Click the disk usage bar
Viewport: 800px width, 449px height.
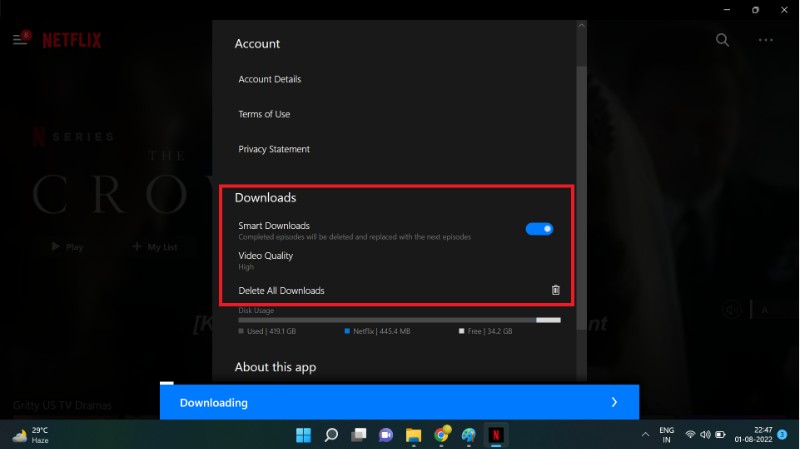tap(399, 320)
